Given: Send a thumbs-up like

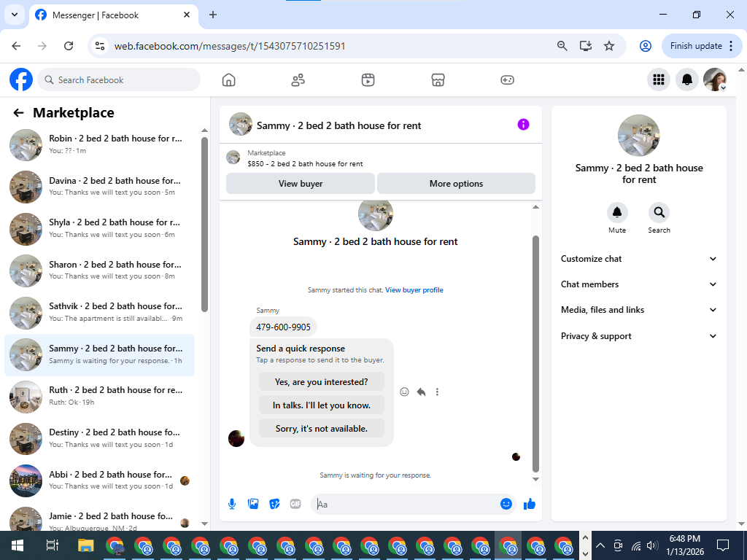Looking at the screenshot, I should pos(530,504).
